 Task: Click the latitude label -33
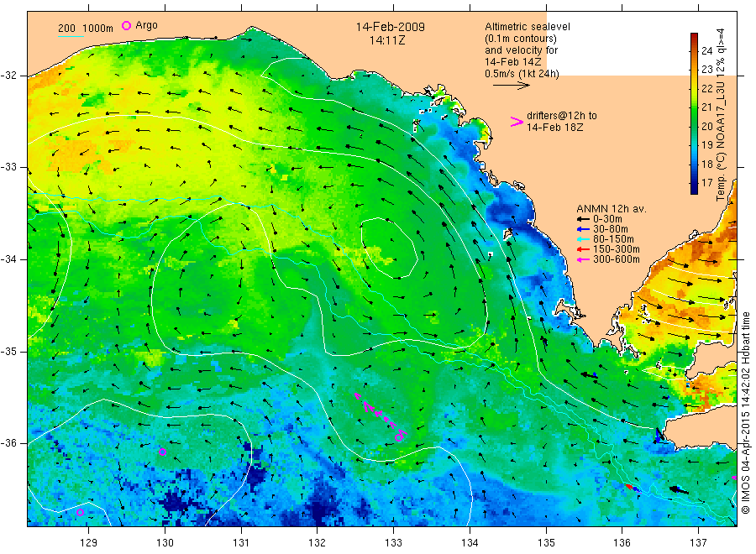click(x=8, y=167)
